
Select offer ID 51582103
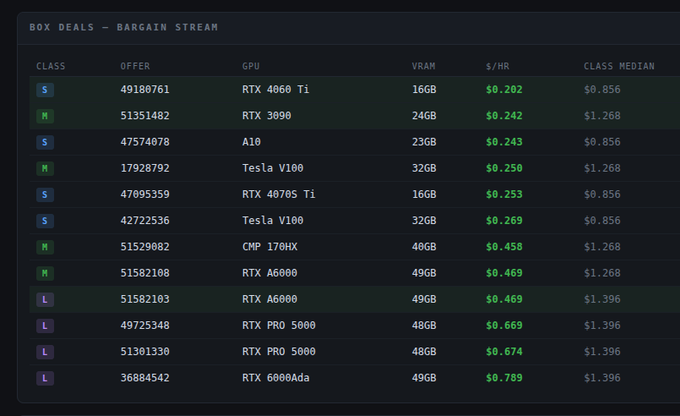tap(145, 299)
